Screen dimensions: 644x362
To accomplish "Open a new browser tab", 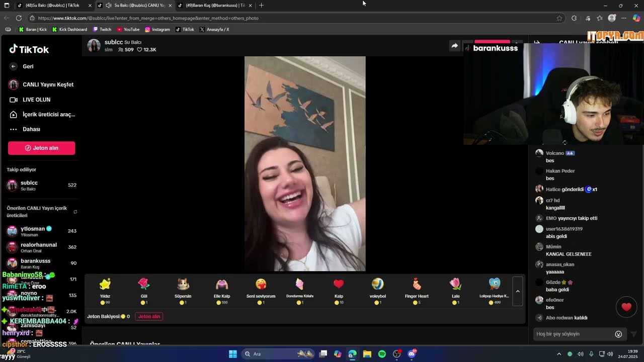I will 261,6.
